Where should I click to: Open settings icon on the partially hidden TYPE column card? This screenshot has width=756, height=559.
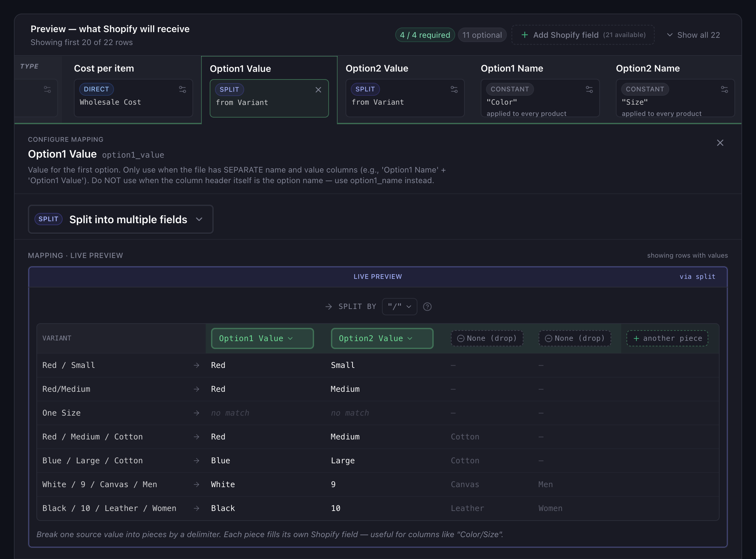pos(47,89)
